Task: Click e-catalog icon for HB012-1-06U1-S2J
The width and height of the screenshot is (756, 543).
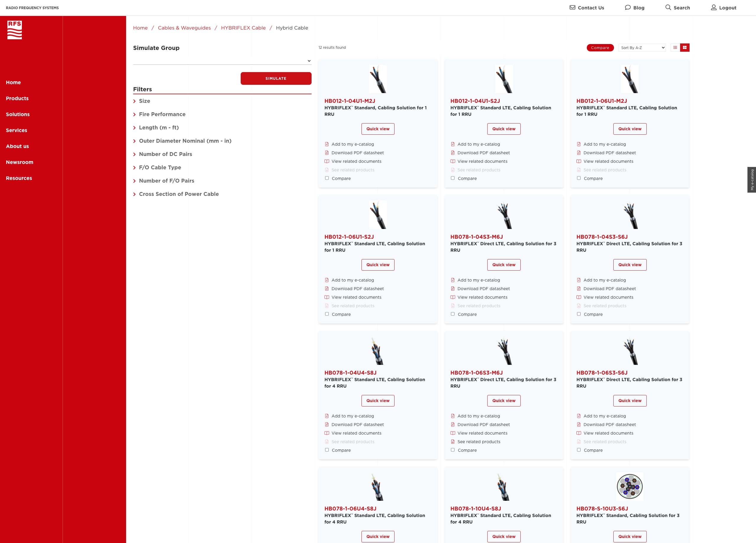Action: (327, 280)
